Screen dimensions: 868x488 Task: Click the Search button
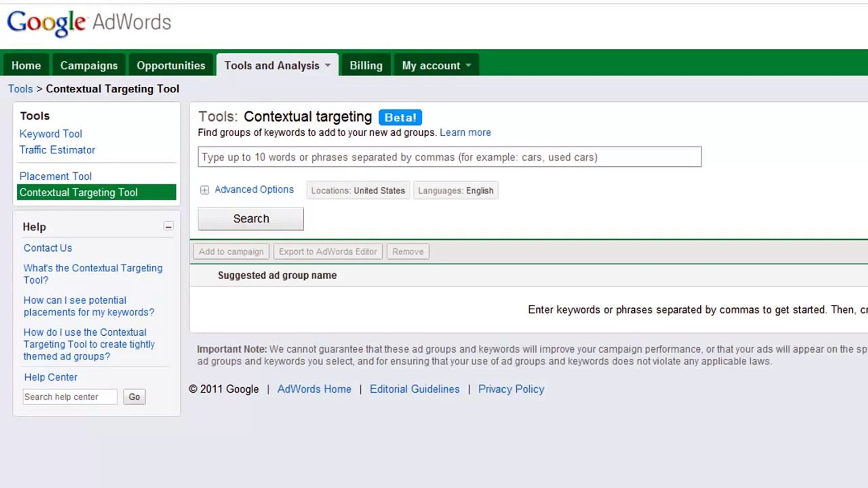250,219
